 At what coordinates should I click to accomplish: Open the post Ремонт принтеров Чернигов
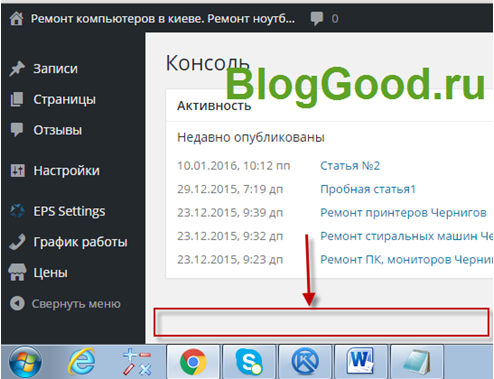click(403, 213)
